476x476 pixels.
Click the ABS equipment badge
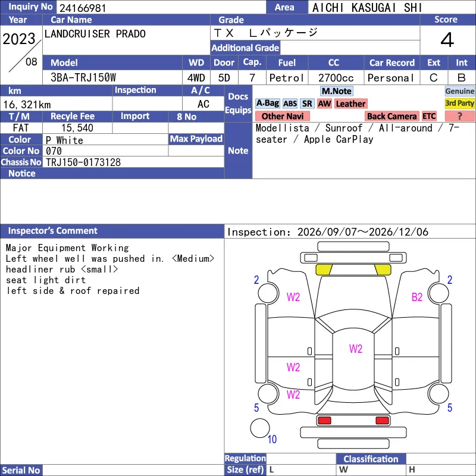click(290, 104)
